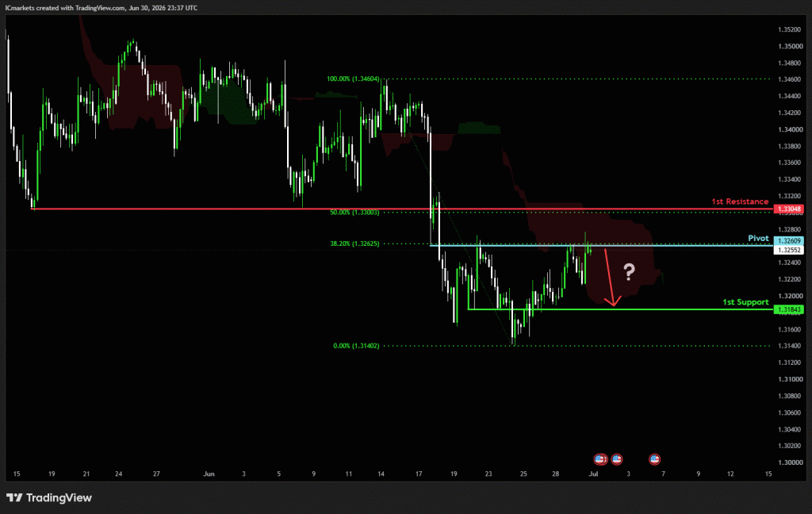Image resolution: width=812 pixels, height=514 pixels.
Task: Click the 100.00% (1.34604) Fibonacci label
Action: [x=353, y=79]
